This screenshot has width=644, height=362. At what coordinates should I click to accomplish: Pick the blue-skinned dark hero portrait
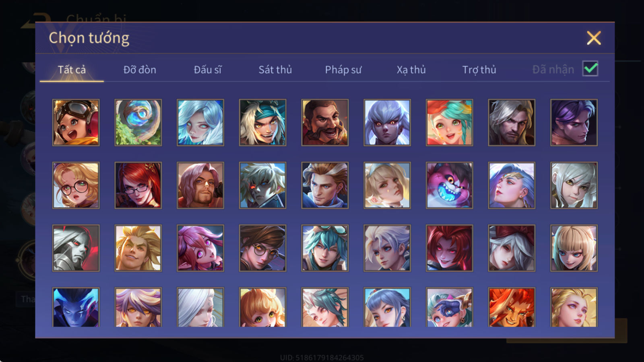pos(76,307)
